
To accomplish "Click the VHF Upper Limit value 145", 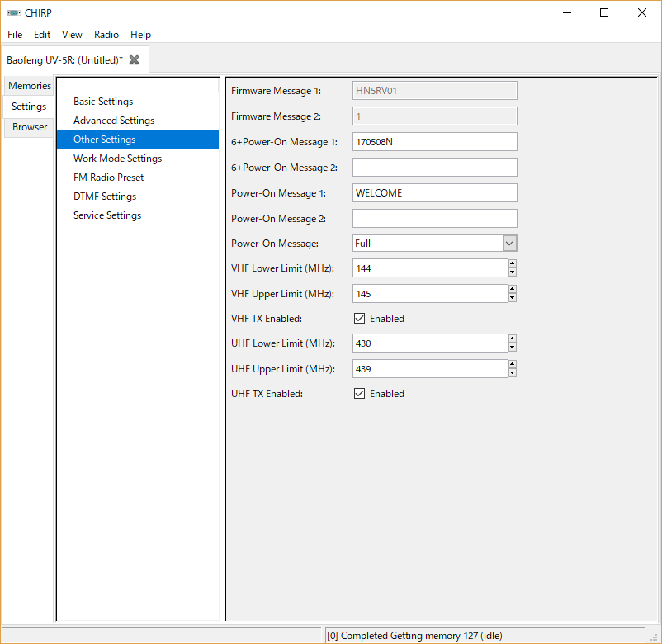I will coord(430,293).
